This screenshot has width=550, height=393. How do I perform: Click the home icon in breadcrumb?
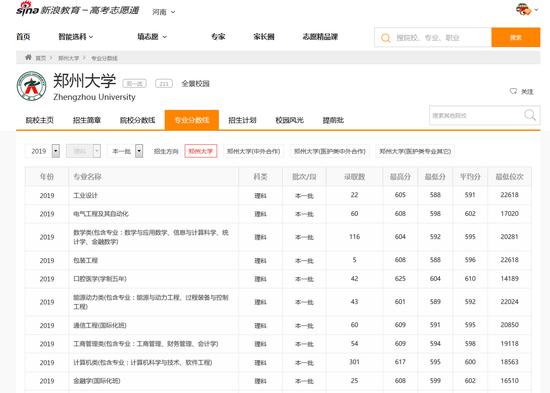(28, 58)
